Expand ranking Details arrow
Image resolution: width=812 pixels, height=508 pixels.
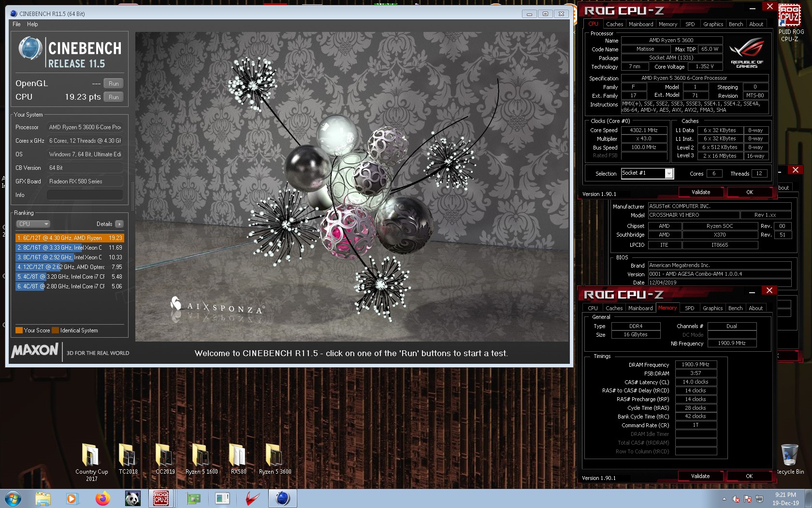[x=119, y=224]
